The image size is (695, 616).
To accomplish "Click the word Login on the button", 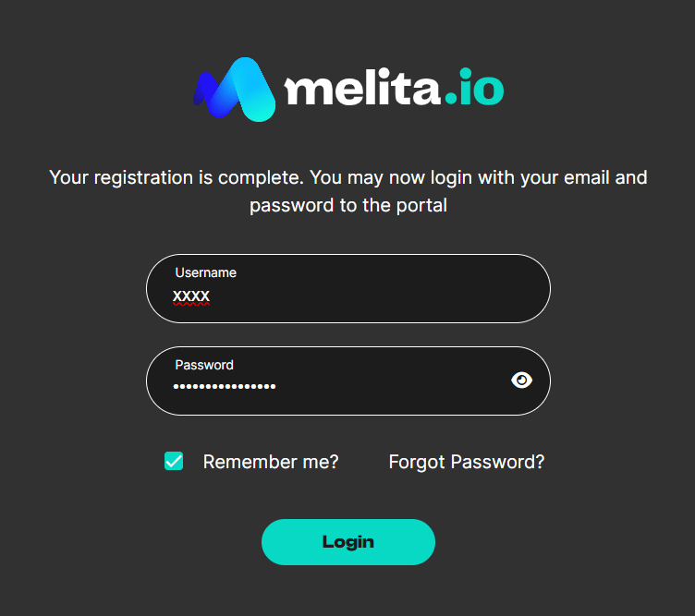I will coord(348,542).
